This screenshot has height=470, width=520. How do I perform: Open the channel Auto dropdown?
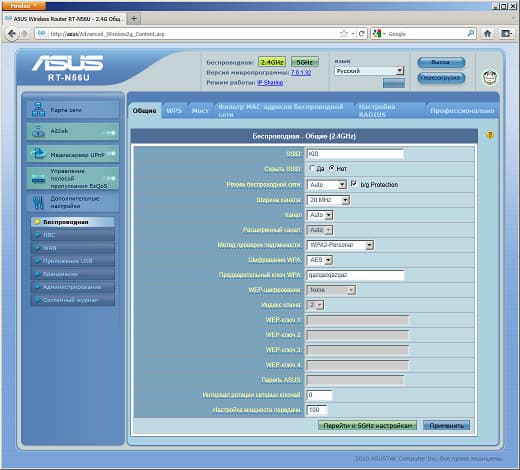(320, 215)
